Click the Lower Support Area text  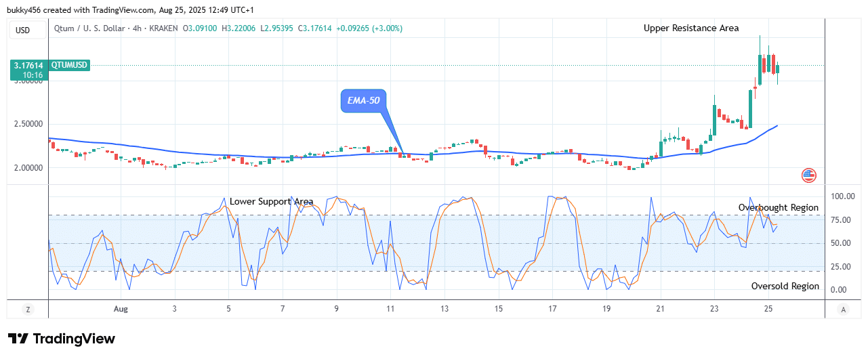(271, 202)
